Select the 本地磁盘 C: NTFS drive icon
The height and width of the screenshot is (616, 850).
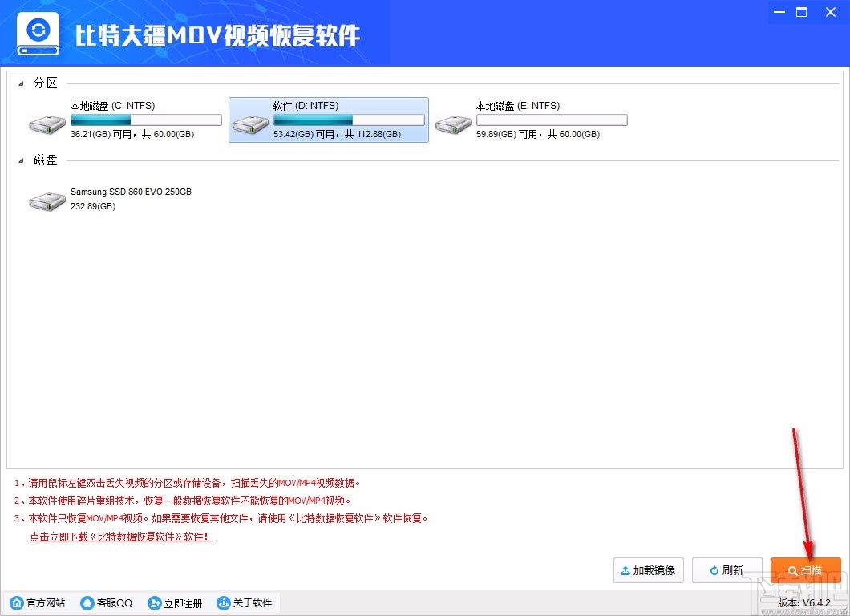(x=47, y=120)
